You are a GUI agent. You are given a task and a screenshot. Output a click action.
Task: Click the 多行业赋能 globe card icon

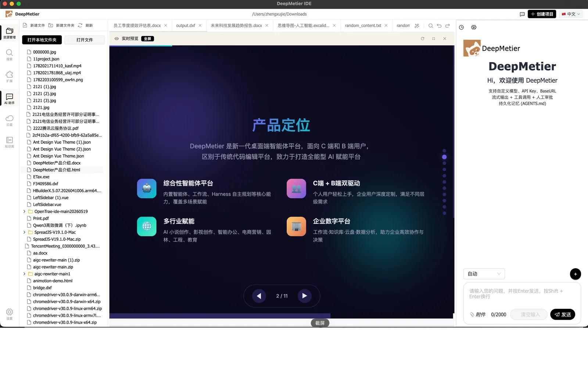147,226
